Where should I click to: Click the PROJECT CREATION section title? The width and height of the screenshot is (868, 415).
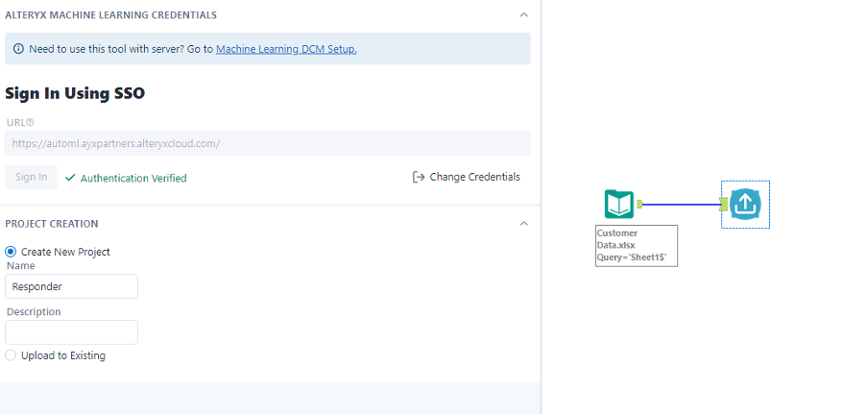pos(52,224)
